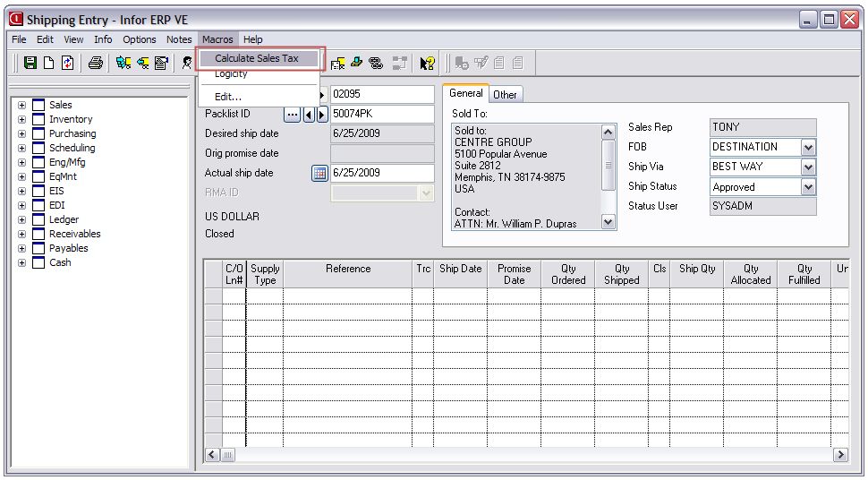
Task: Expand the Purchasing tree node
Action: click(21, 133)
